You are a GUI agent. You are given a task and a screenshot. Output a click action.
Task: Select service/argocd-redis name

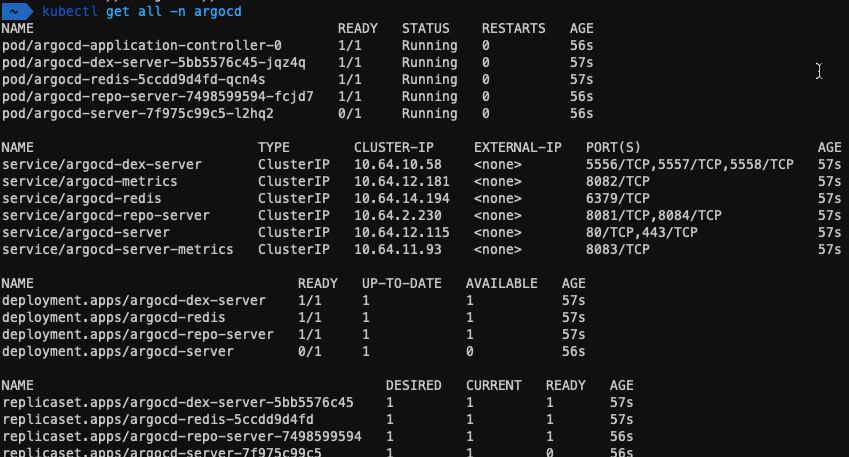tap(82, 199)
